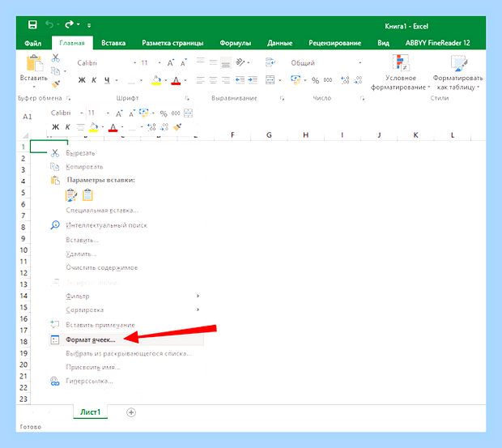Select the Format Painter brush in ribbon

click(x=56, y=84)
